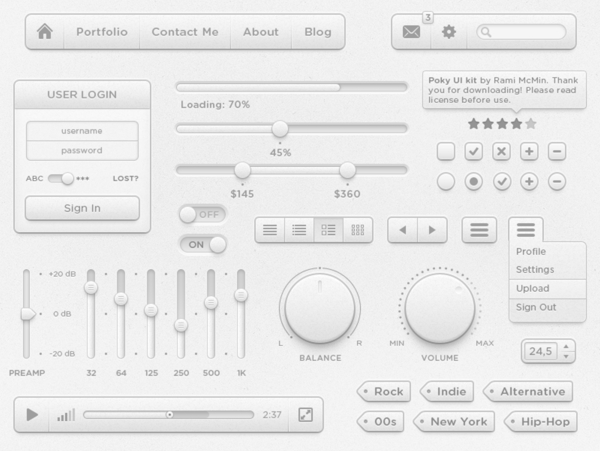Toggle the round checkmark button
This screenshot has width=600, height=451.
click(x=502, y=181)
